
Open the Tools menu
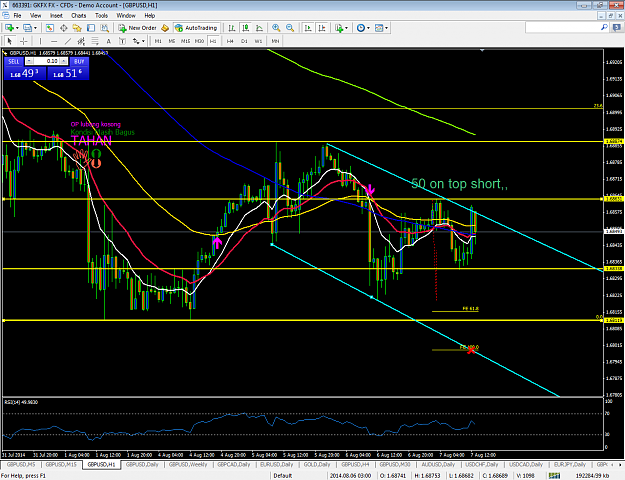(101, 16)
